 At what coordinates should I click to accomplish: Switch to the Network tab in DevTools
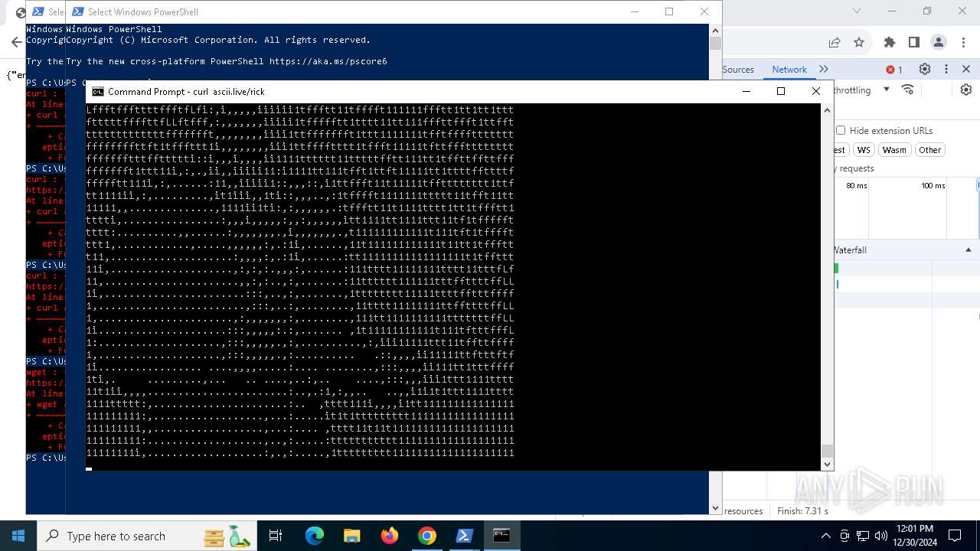pos(789,69)
